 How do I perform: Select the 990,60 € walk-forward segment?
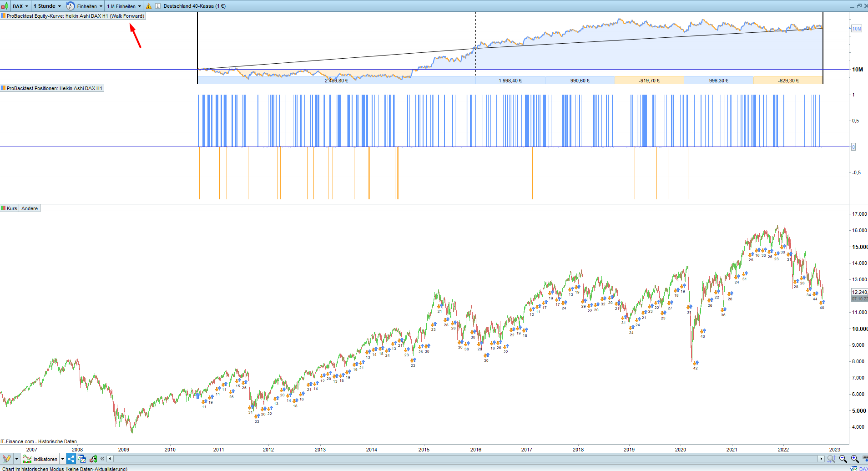click(x=580, y=81)
